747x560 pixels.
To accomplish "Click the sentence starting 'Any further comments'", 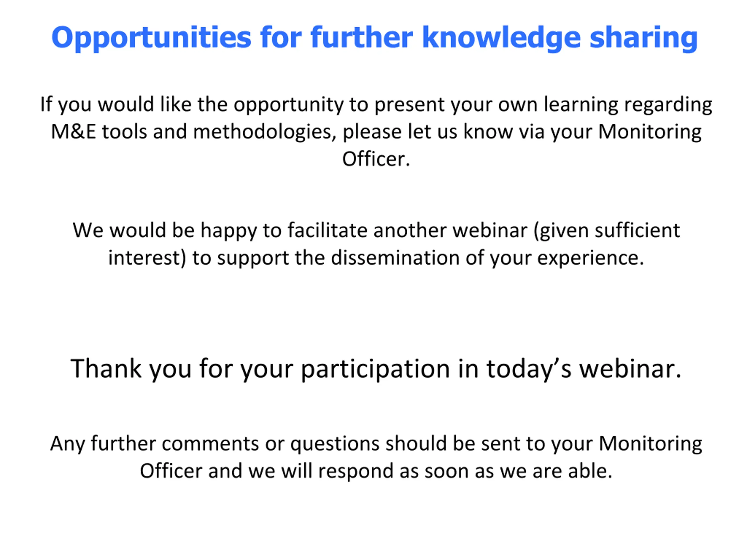I will pos(376,458).
